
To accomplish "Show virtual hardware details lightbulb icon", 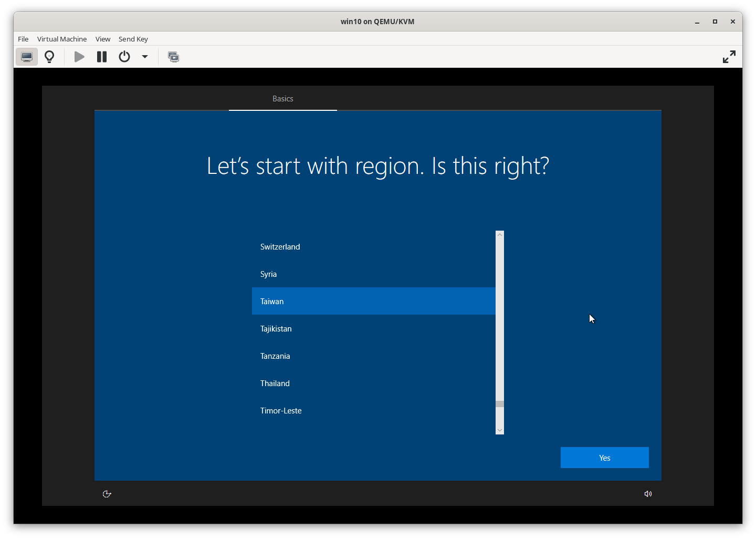I will click(49, 57).
